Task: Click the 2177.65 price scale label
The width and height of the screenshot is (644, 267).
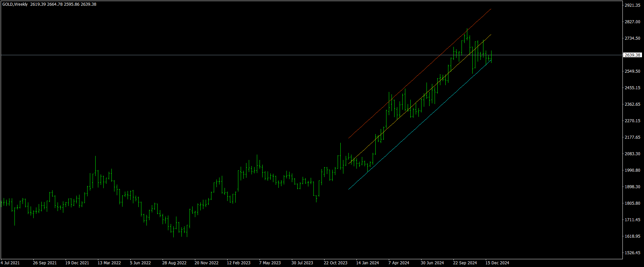Action: 633,137
